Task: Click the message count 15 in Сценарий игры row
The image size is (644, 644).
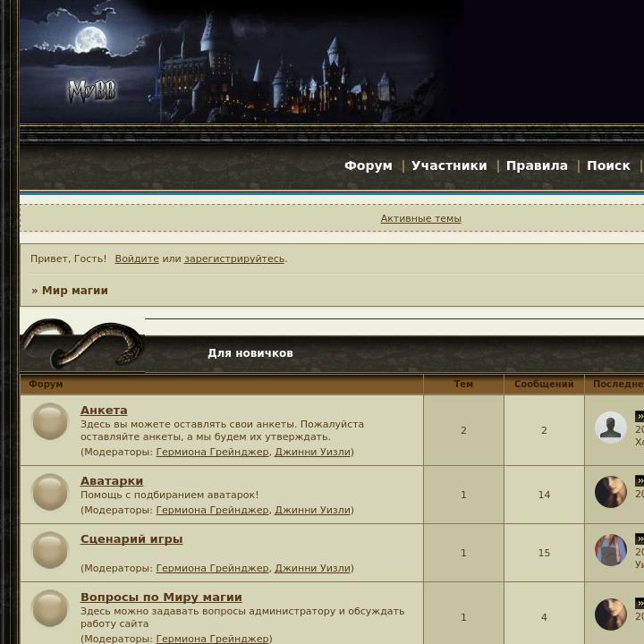Action: tap(544, 553)
